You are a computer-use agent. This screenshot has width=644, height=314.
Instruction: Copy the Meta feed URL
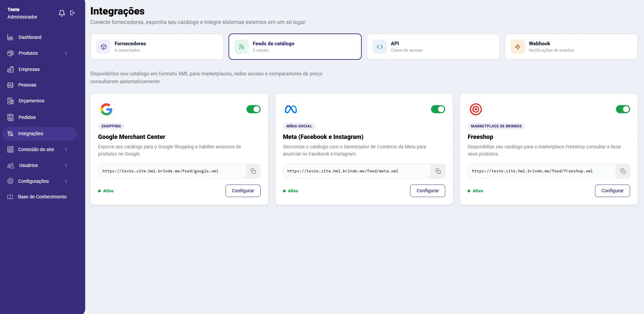[x=438, y=171]
